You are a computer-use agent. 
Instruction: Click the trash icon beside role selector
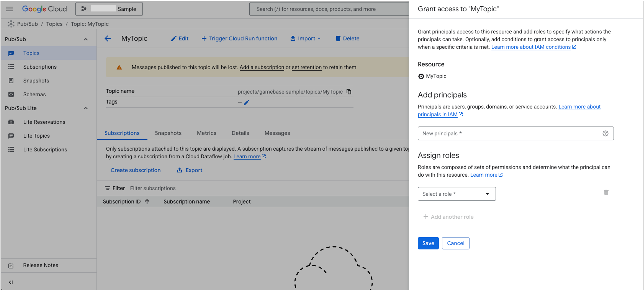tap(606, 192)
